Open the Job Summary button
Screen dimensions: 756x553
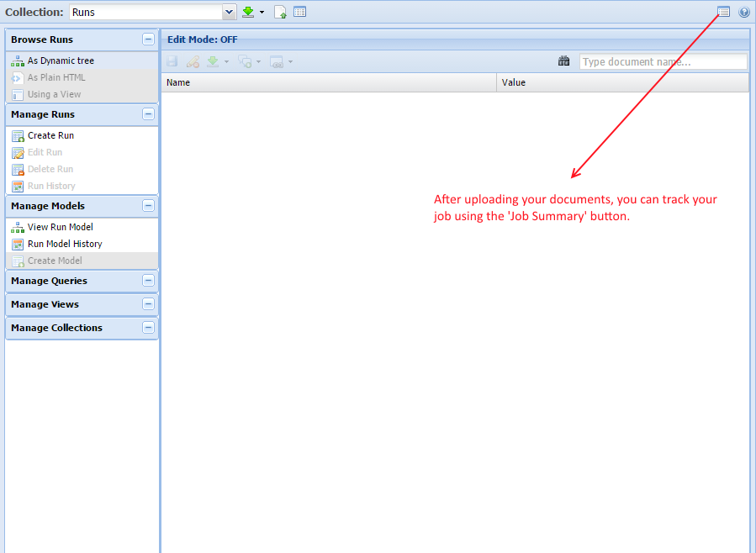(723, 12)
